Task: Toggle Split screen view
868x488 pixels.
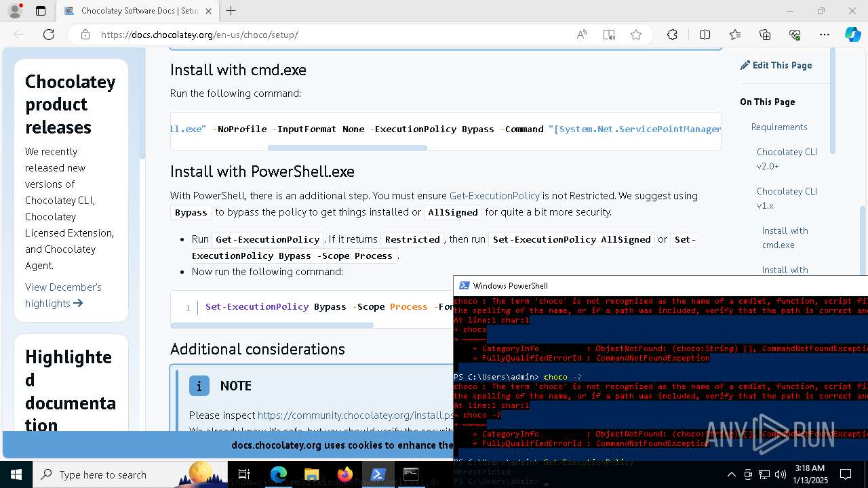Action: point(705,35)
